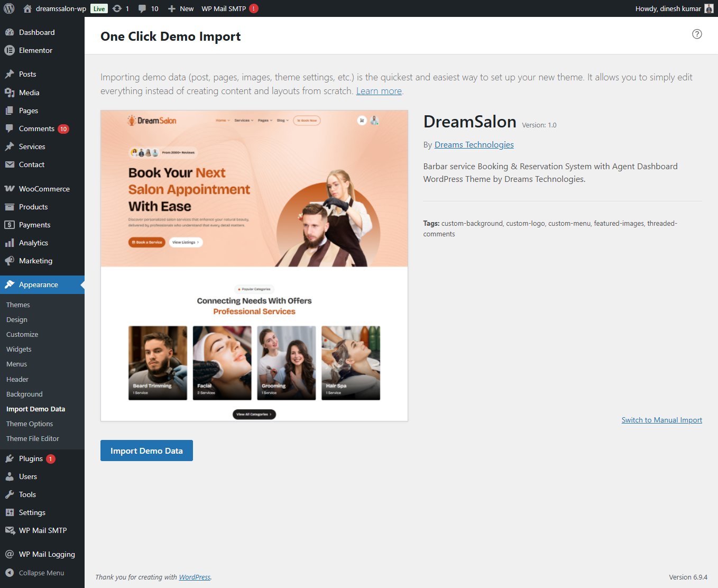Click Howdy, dinesh kumar account text
The height and width of the screenshot is (588, 718).
point(668,8)
